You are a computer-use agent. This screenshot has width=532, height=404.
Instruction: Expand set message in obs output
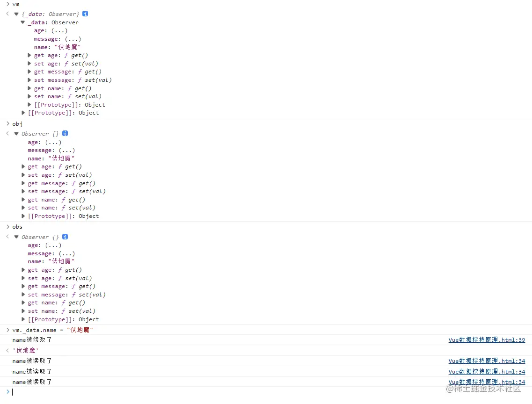(x=23, y=295)
